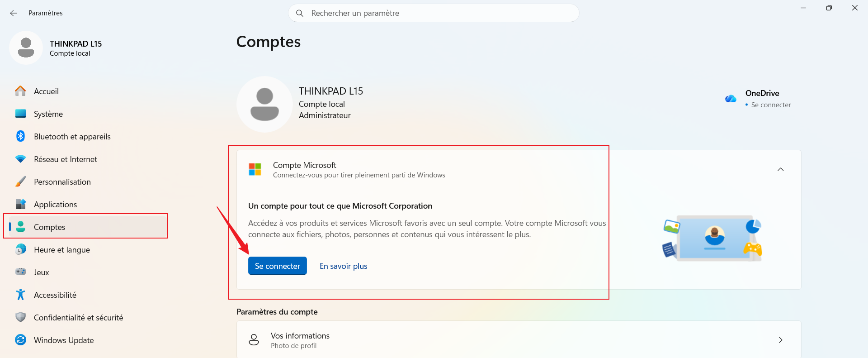The image size is (868, 358).
Task: Click the Confidentialité et sécurité shield icon
Action: click(20, 317)
